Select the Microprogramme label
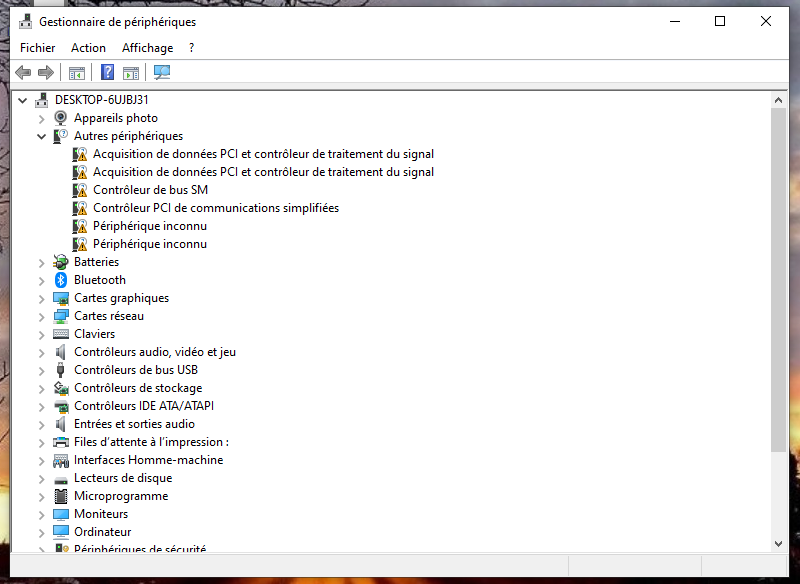Screen dimensions: 800x584 pos(121,496)
